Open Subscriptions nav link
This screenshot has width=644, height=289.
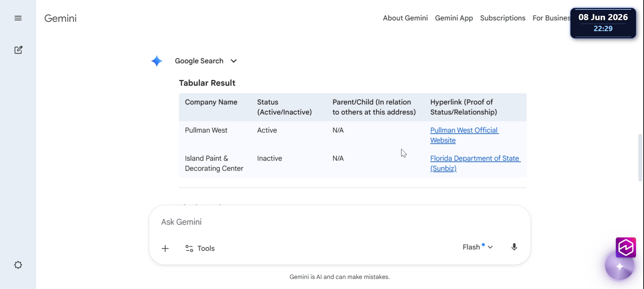pyautogui.click(x=502, y=18)
